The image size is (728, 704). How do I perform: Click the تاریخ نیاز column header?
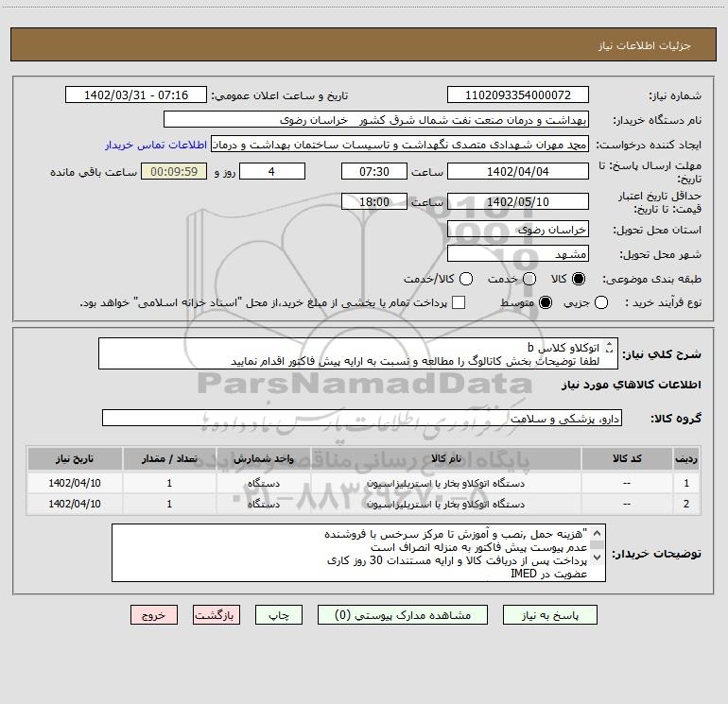click(x=75, y=458)
